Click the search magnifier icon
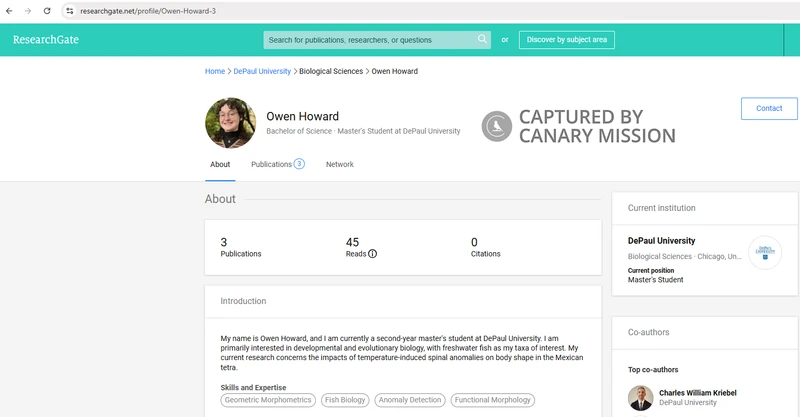Screen dimensions: 800x417 (x=482, y=40)
